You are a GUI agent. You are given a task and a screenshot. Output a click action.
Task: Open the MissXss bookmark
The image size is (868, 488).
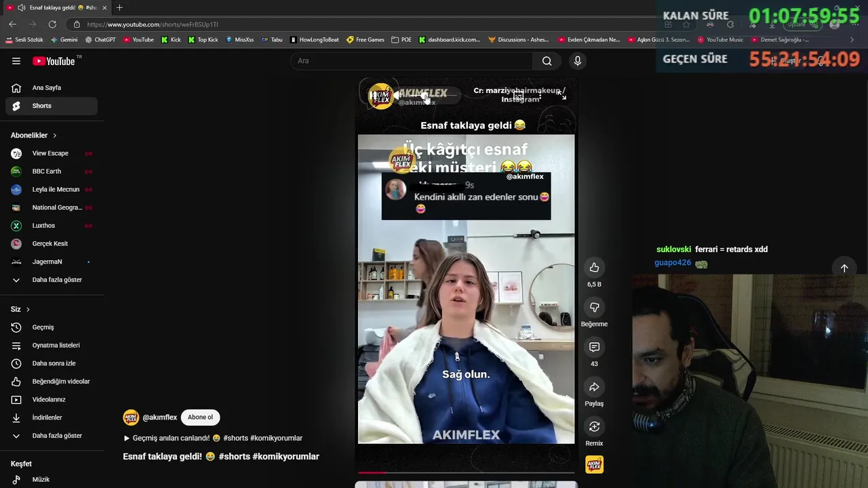pyautogui.click(x=239, y=40)
